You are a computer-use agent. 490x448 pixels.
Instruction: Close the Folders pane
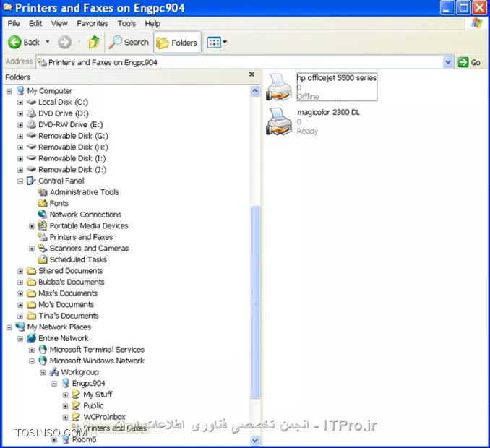(252, 74)
